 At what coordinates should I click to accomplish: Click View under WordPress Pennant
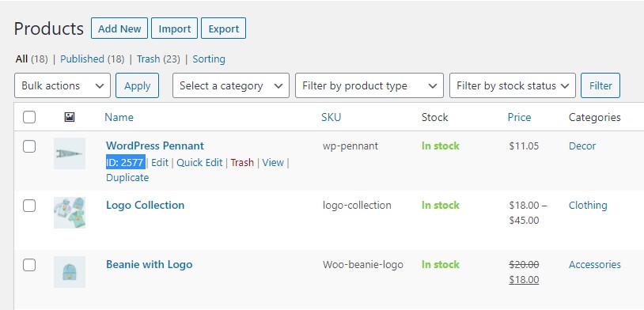tap(273, 163)
